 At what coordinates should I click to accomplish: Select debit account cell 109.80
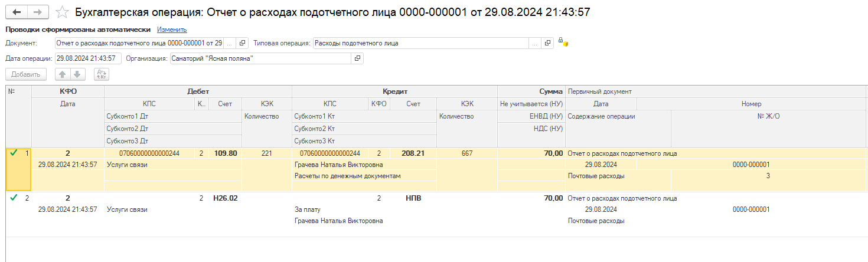click(224, 153)
